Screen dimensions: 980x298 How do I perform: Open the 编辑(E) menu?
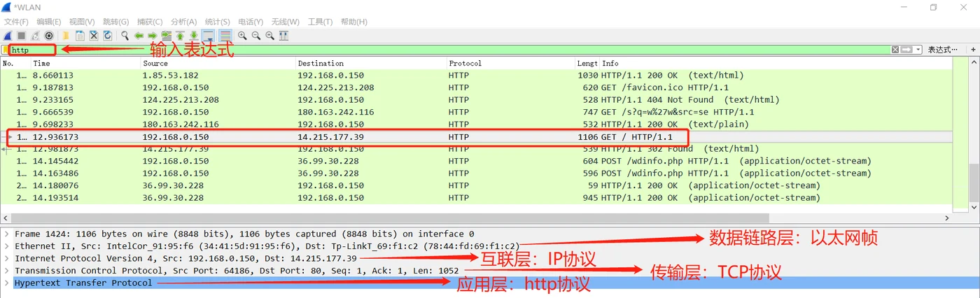point(49,22)
